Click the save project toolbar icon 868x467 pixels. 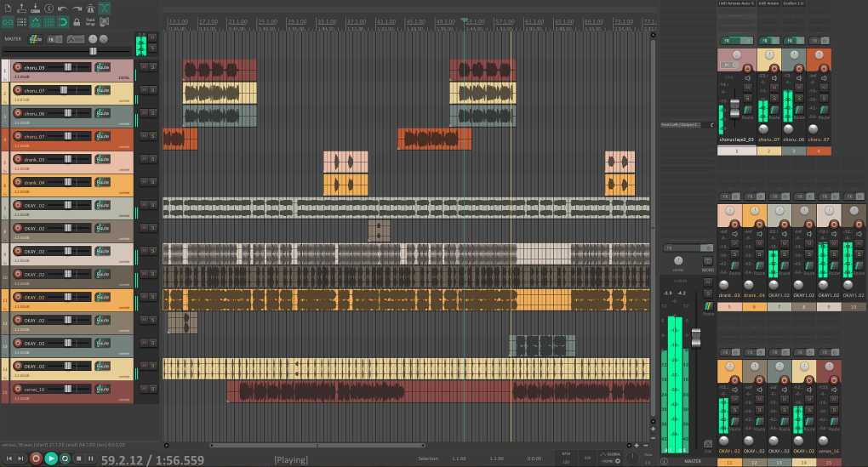tap(36, 9)
